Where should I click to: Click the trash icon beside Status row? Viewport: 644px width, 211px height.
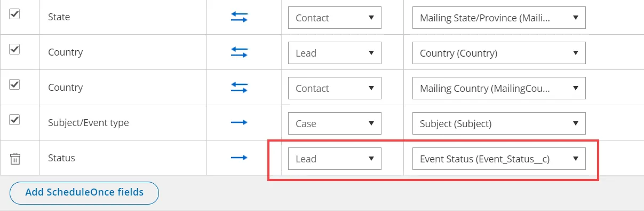(15, 158)
